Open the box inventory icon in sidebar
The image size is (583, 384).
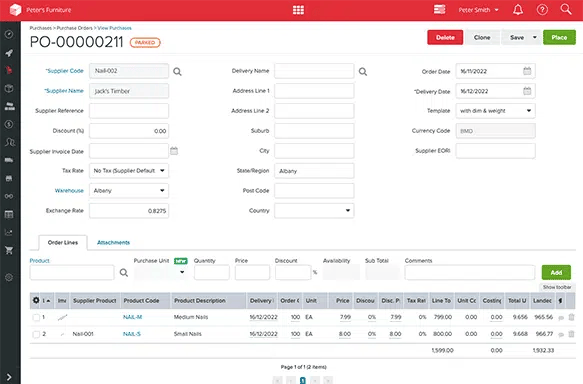coord(9,88)
